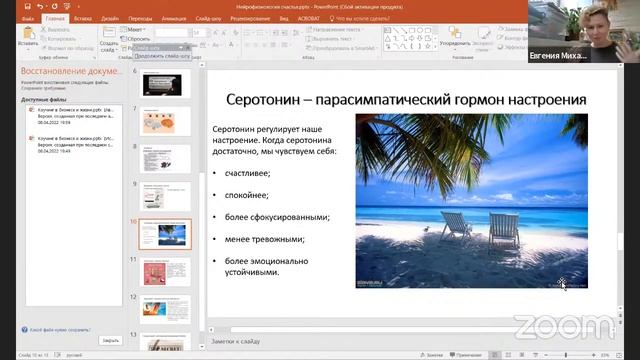640x360 pixels.
Task: Start presentation from beginning icon in title bar
Action: coord(67,7)
